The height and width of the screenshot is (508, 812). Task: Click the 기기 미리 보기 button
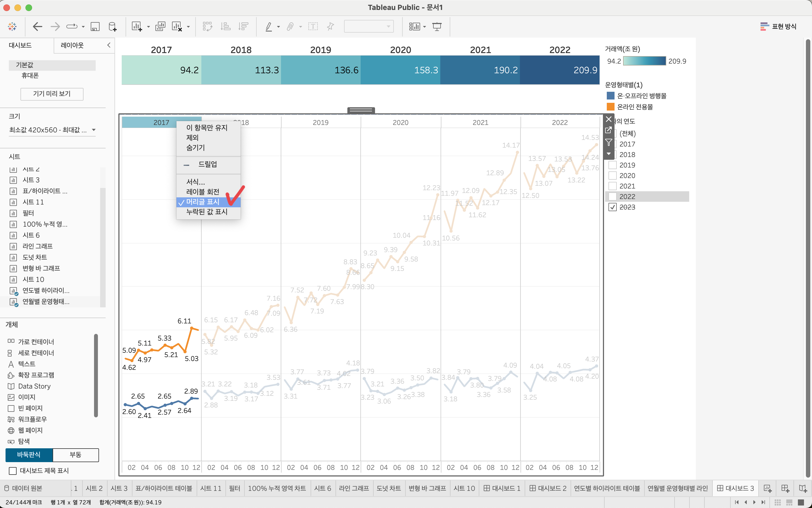click(52, 94)
